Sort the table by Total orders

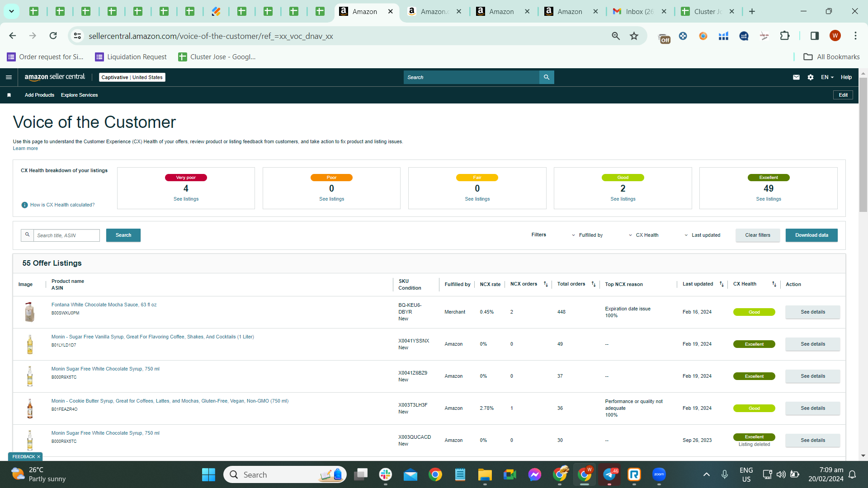point(594,284)
